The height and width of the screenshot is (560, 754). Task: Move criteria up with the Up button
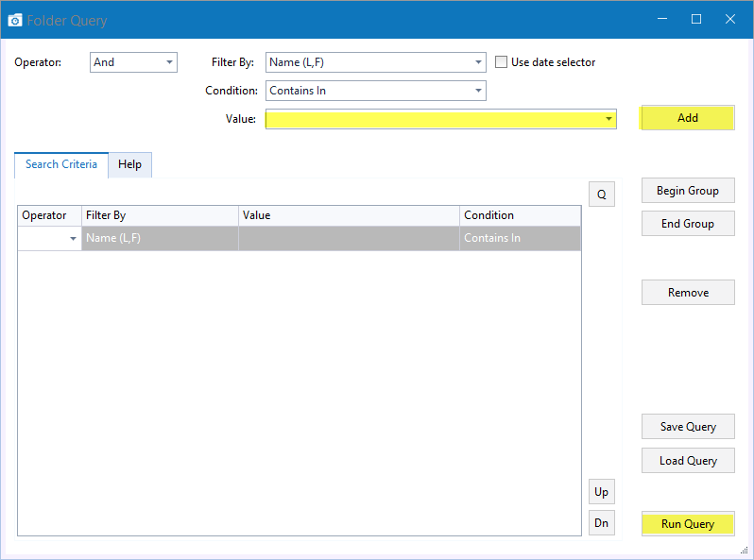pyautogui.click(x=602, y=492)
